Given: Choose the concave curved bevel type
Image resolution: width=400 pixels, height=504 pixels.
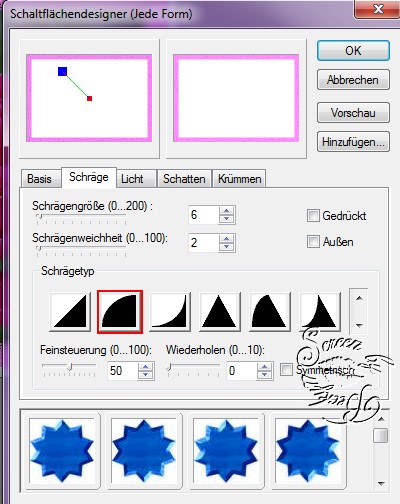Looking at the screenshot, I should pyautogui.click(x=170, y=311).
